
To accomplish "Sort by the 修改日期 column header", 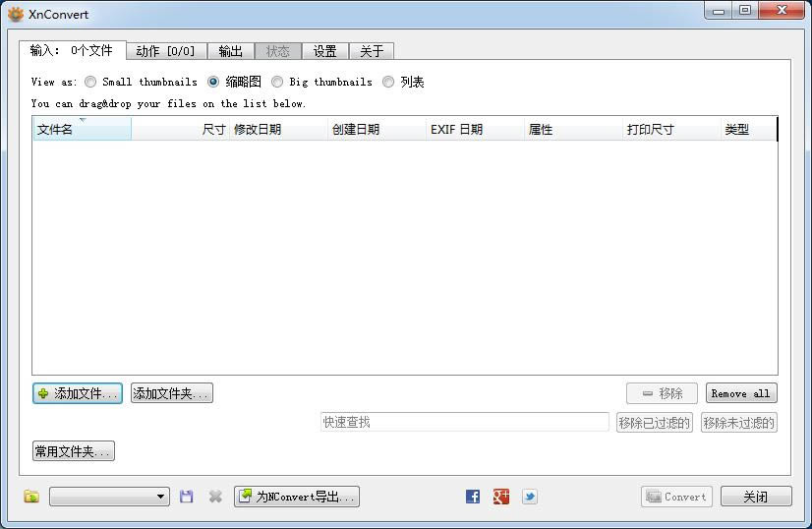I will 278,129.
